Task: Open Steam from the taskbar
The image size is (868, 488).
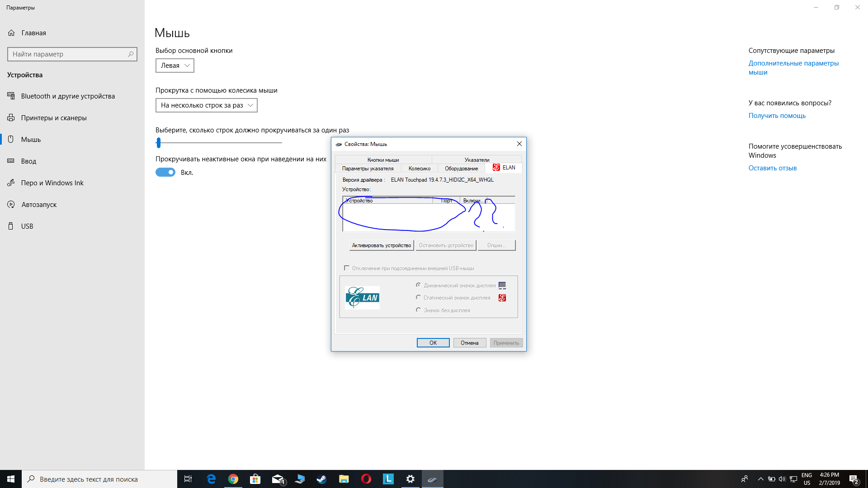Action: coord(321,479)
